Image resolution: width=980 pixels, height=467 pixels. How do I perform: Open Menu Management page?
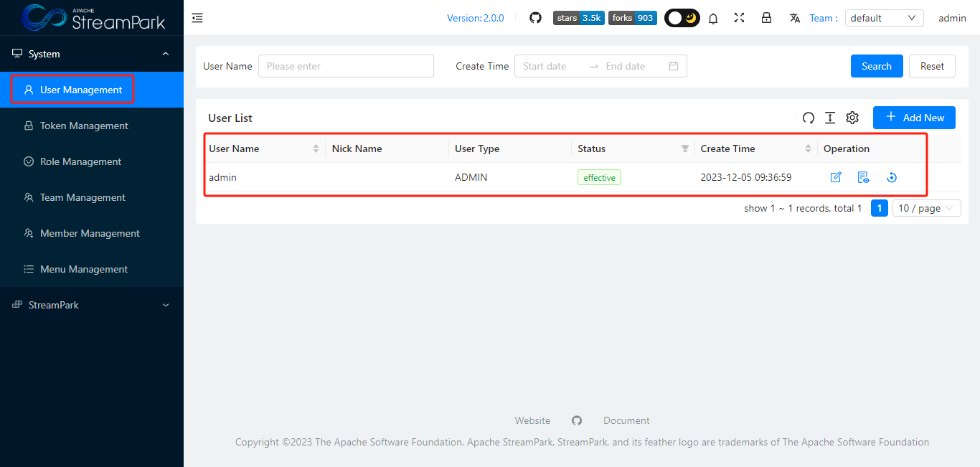(92, 269)
